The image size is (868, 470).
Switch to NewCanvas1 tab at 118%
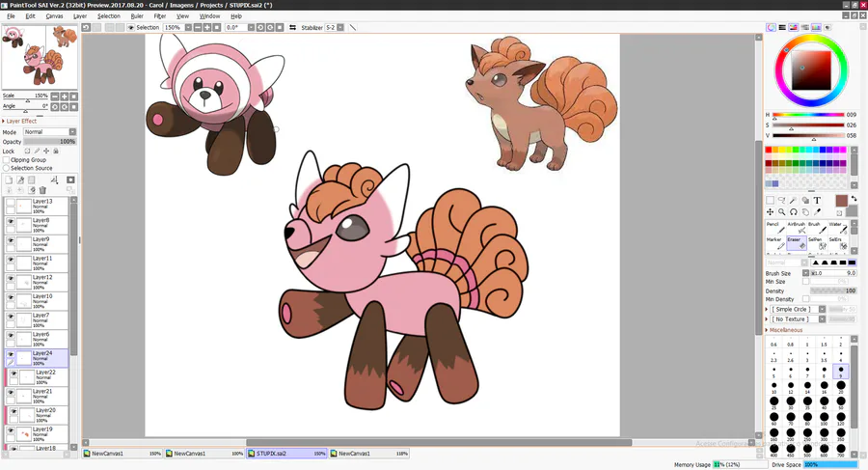point(368,454)
